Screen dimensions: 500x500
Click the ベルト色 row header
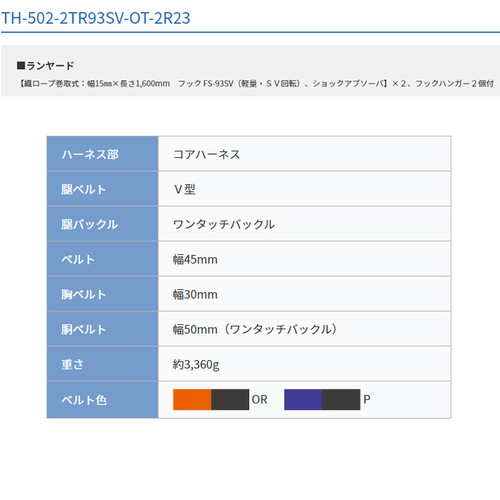coord(102,400)
